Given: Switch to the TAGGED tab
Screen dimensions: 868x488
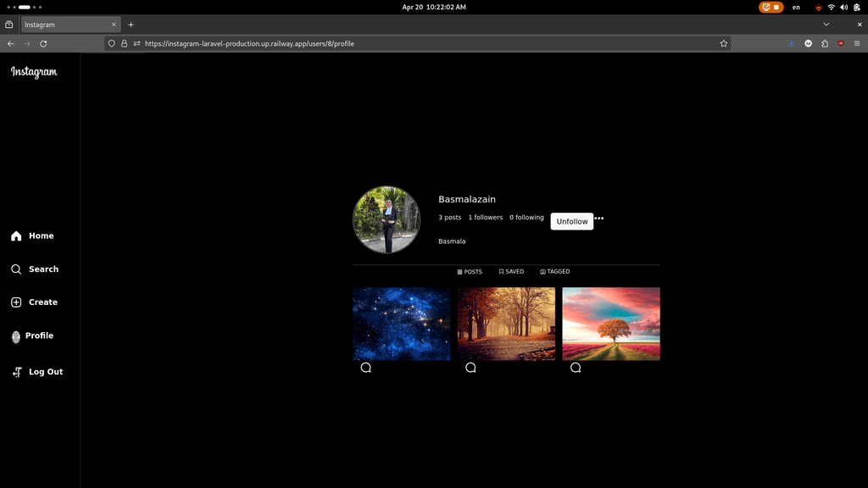Looking at the screenshot, I should (x=554, y=272).
